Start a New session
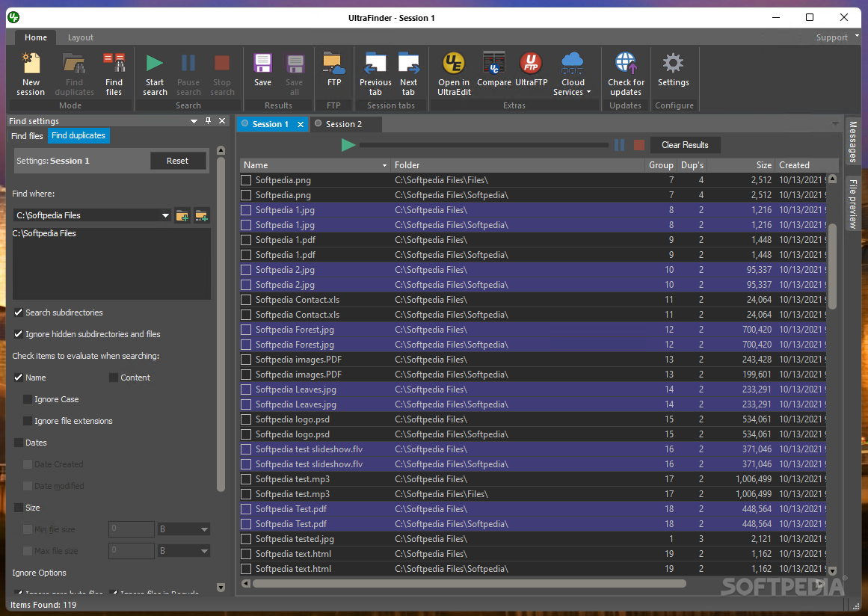Image resolution: width=868 pixels, height=616 pixels. pyautogui.click(x=31, y=75)
